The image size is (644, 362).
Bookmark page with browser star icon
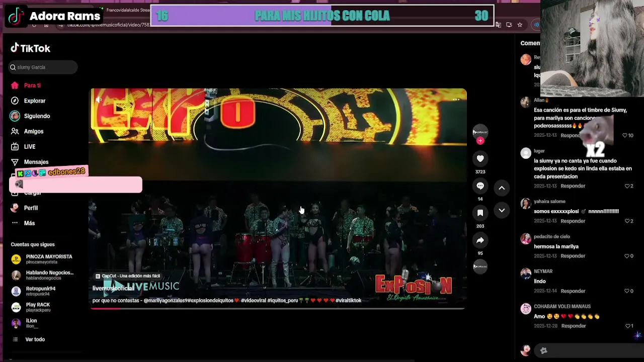point(520,25)
